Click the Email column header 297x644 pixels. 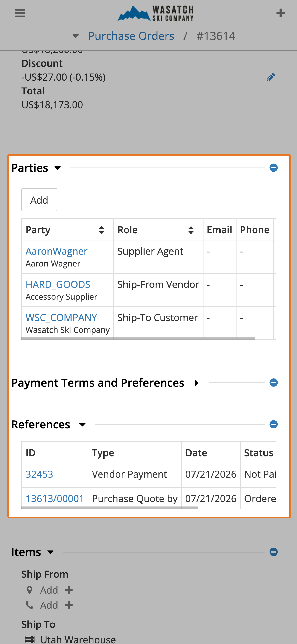click(220, 230)
